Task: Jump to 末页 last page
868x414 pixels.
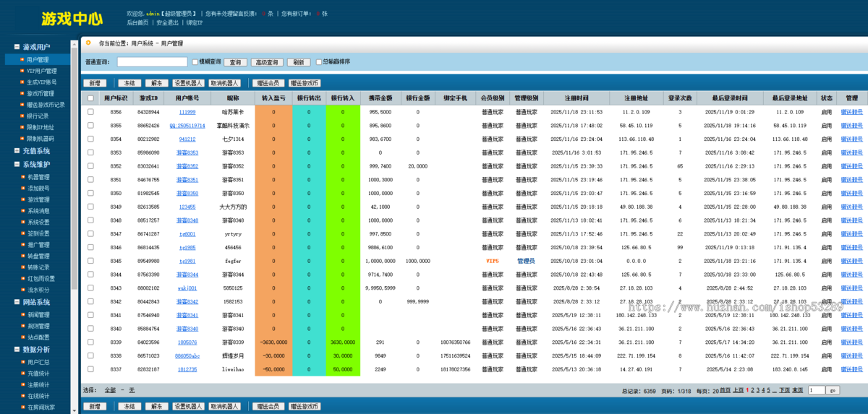Action: [797, 390]
